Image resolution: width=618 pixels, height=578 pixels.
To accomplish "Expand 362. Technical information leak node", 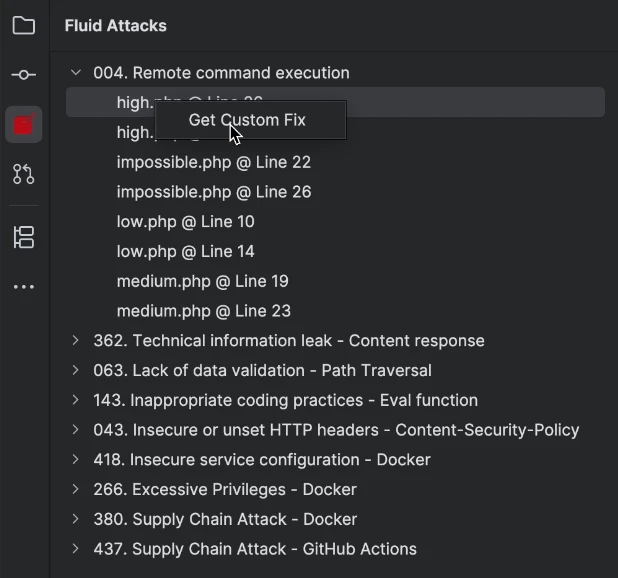I will 76,341.
